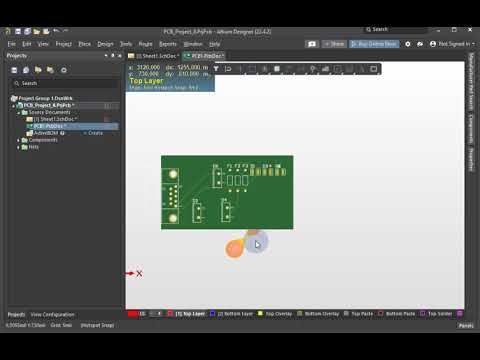Open the View Configuration panel tab

coord(52,314)
